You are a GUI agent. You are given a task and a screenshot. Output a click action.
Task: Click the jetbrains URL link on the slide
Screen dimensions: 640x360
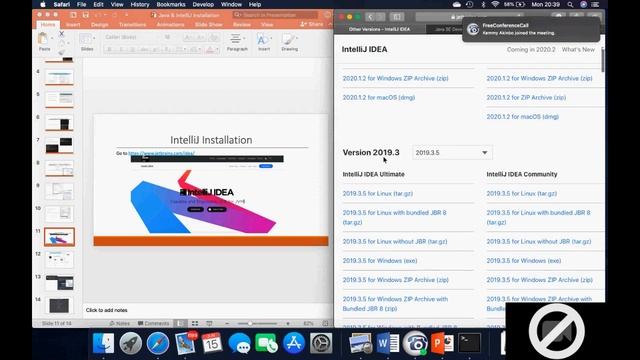tap(161, 153)
